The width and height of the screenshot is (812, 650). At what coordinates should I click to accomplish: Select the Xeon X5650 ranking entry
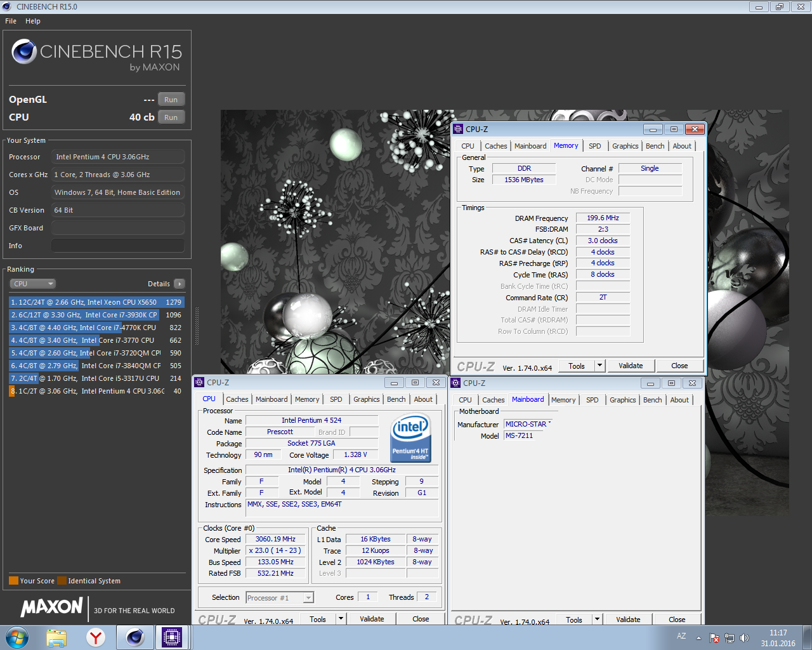click(x=96, y=302)
